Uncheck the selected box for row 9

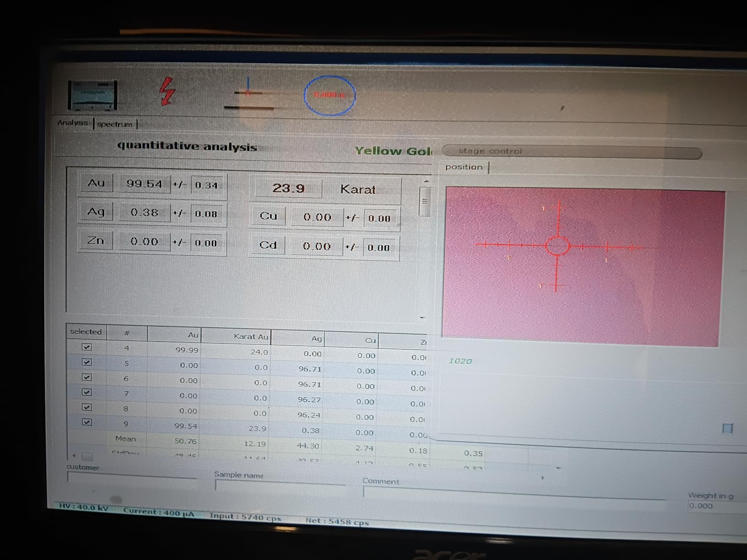[87, 422]
